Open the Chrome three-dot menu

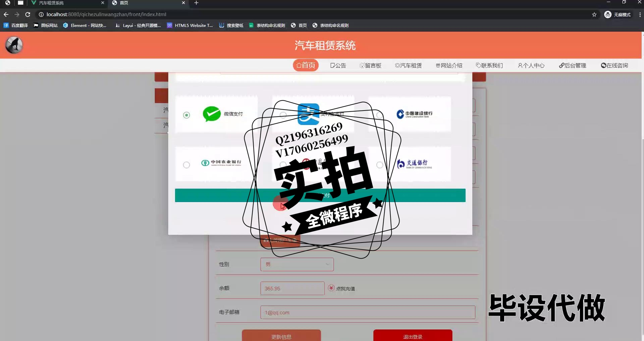point(640,14)
